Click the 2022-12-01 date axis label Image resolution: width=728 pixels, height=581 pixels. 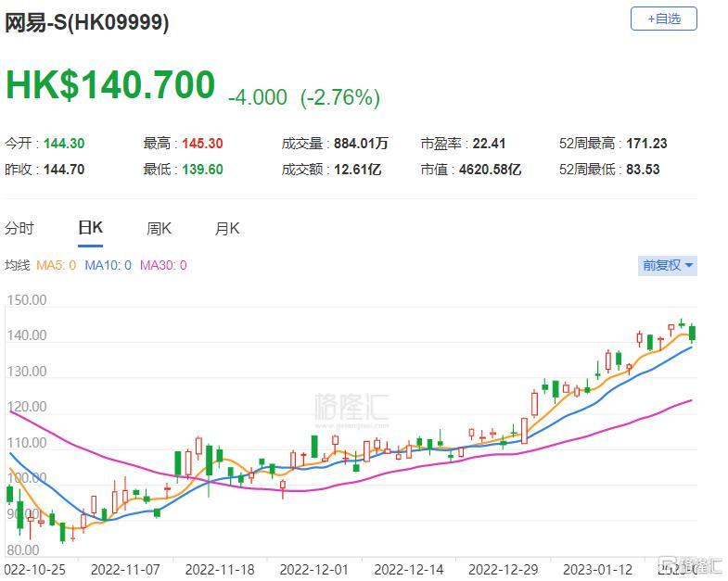coord(313,569)
